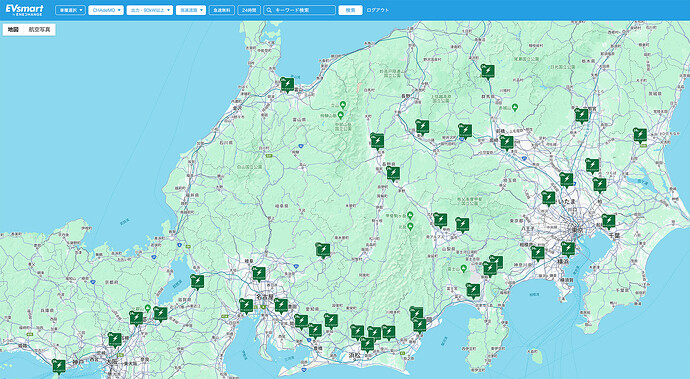Open the CHAdeMO connector dropdown
The image size is (690, 379).
[x=106, y=10]
